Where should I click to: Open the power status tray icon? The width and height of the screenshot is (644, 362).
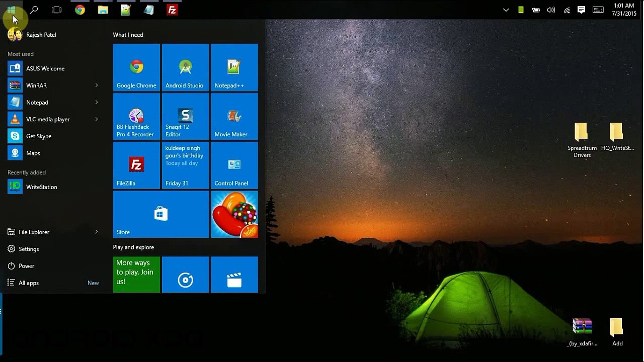[536, 10]
